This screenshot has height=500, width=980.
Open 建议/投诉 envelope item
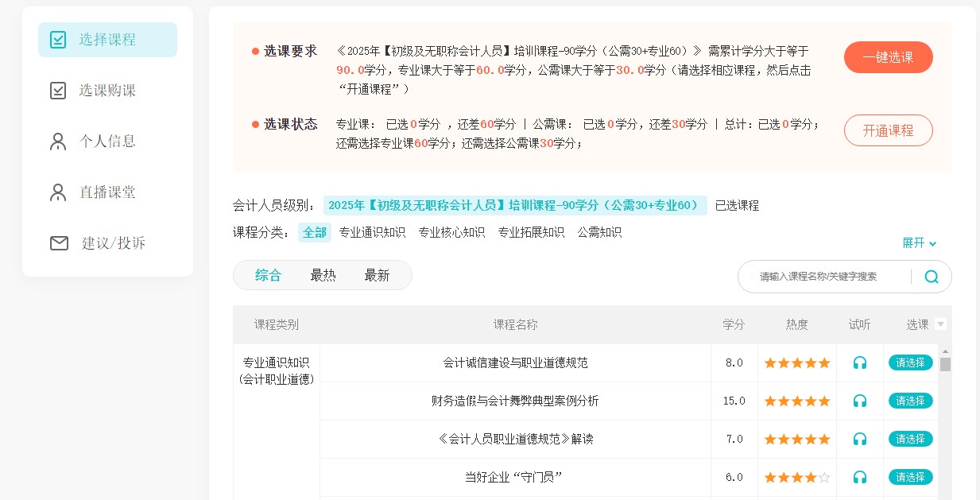pos(113,243)
